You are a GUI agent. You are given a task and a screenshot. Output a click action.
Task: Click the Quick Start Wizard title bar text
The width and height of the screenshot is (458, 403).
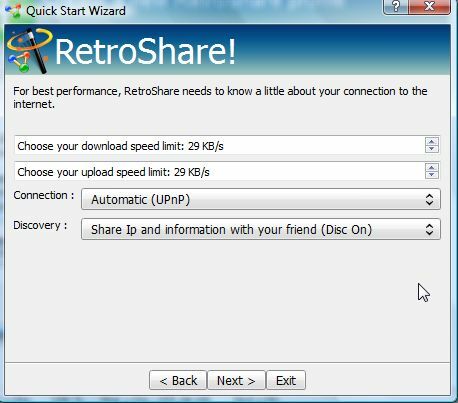76,11
